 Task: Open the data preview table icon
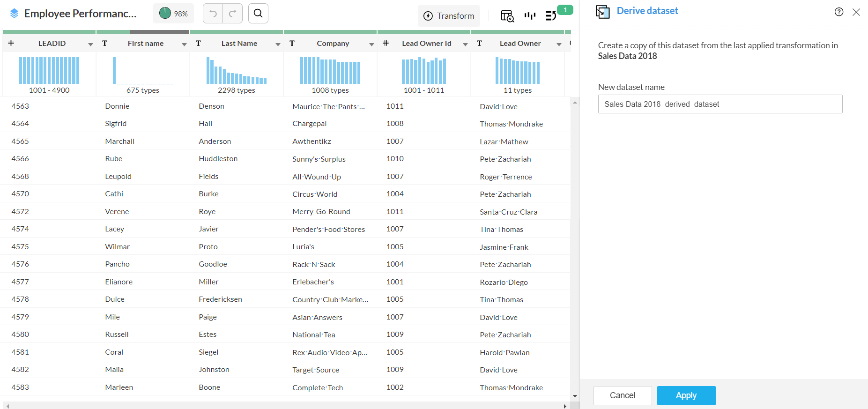click(x=507, y=16)
